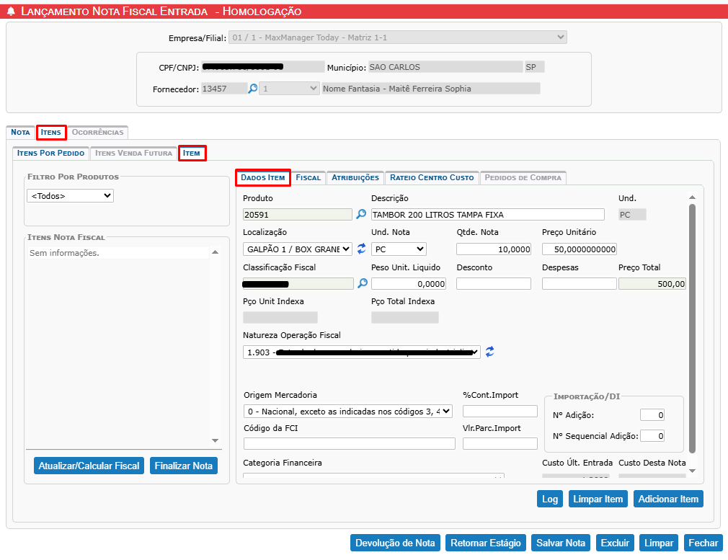This screenshot has width=728, height=560.
Task: Click the bell icon in title bar
Action: coord(11,12)
